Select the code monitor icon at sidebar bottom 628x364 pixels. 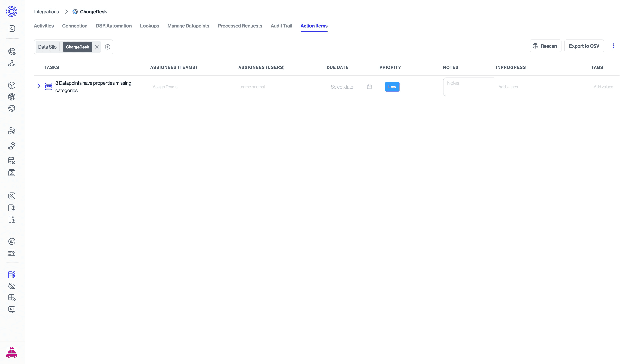[x=12, y=310]
